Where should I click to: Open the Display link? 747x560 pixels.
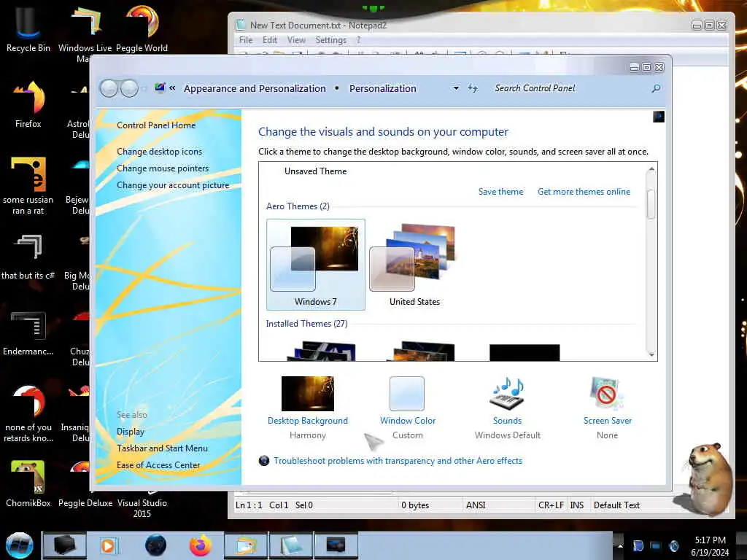(x=131, y=432)
